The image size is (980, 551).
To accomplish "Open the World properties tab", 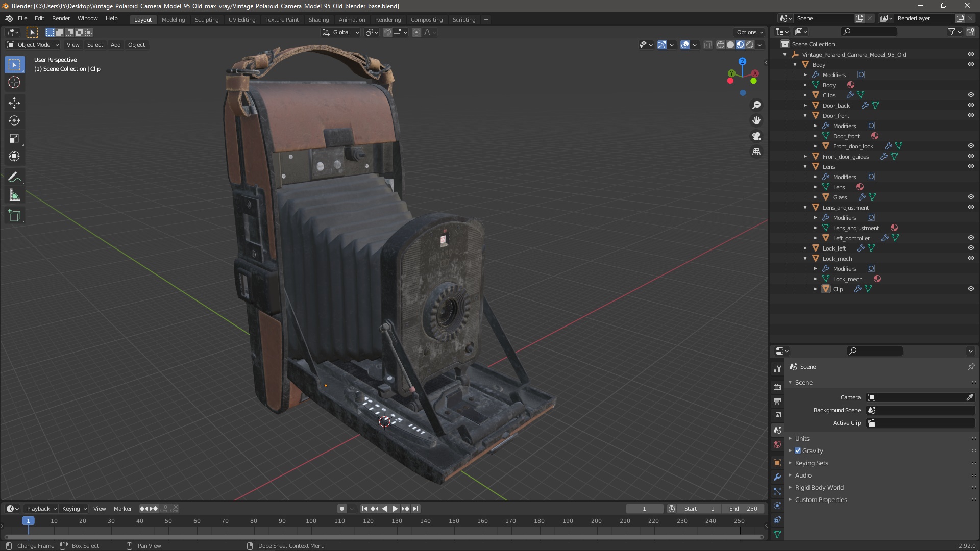I will (x=777, y=444).
